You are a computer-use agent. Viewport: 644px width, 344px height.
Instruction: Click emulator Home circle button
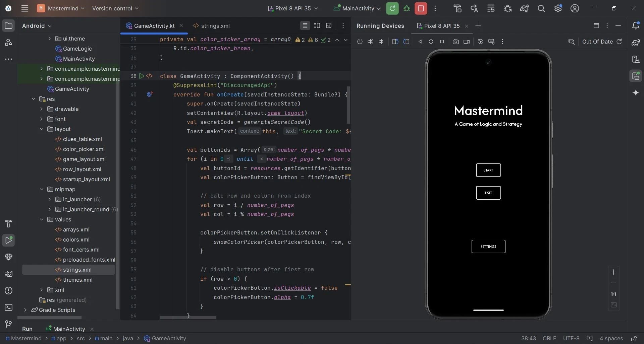point(431,42)
